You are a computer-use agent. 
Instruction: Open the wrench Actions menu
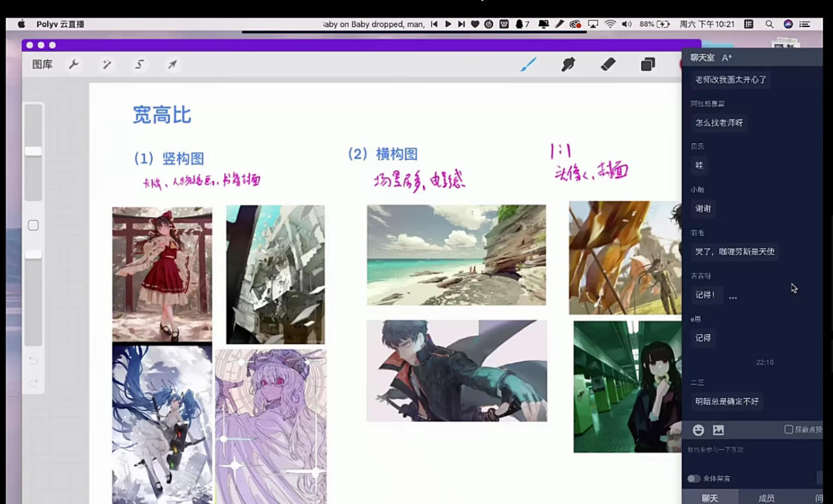74,64
